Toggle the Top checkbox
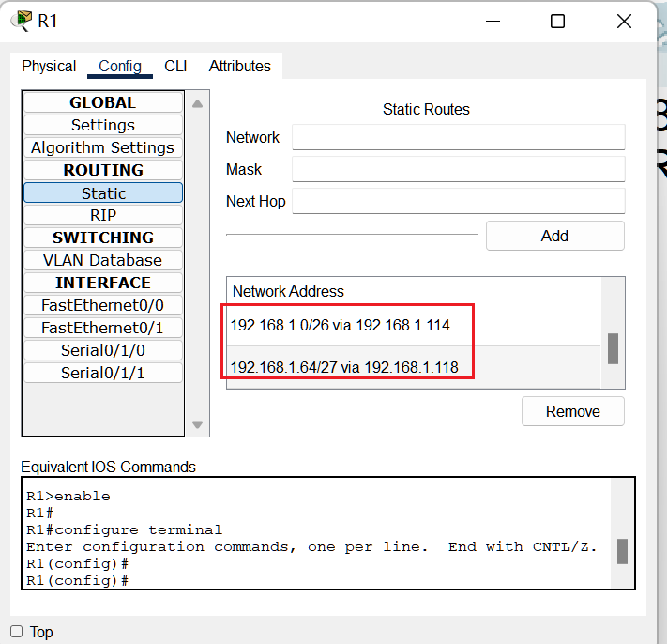 tap(17, 632)
